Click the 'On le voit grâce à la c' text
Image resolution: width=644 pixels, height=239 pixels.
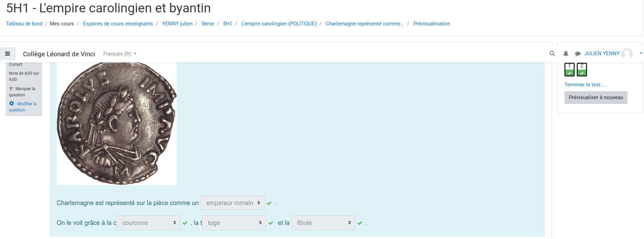[86, 223]
